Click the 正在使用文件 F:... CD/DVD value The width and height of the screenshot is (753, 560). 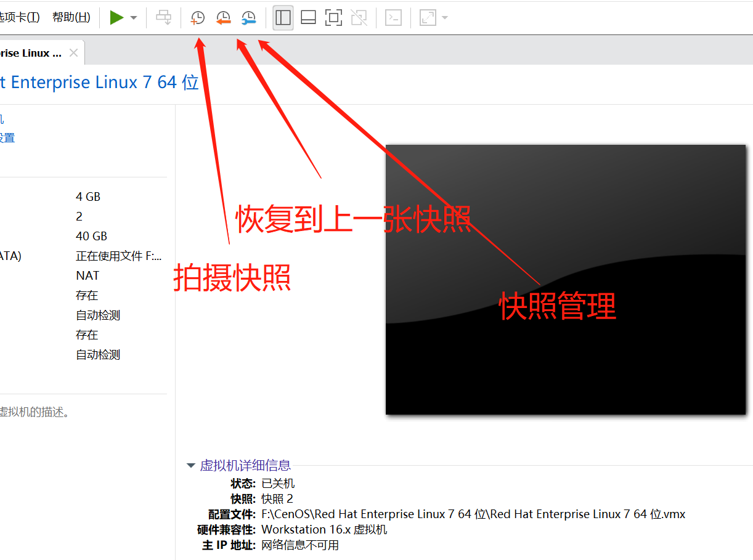pos(118,256)
